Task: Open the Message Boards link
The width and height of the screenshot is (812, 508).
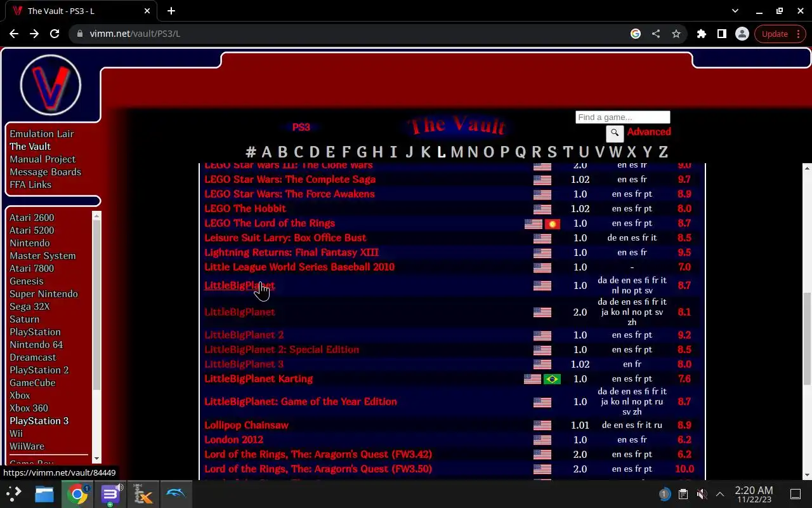Action: [45, 172]
